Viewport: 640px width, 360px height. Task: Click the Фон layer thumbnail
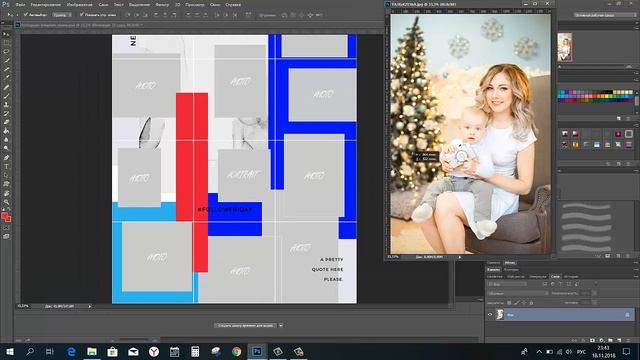pos(500,314)
